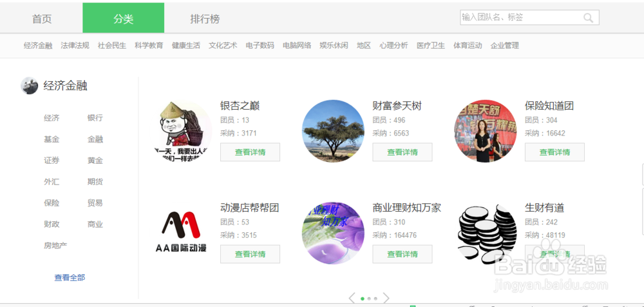This screenshot has height=307, width=644.
Task: Open the 生财有道 coins avatar
Action: tap(486, 233)
